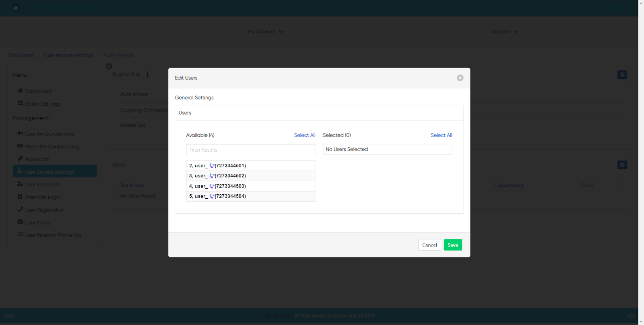
Task: Click phone icon of user 7273344503
Action: pyautogui.click(x=212, y=186)
